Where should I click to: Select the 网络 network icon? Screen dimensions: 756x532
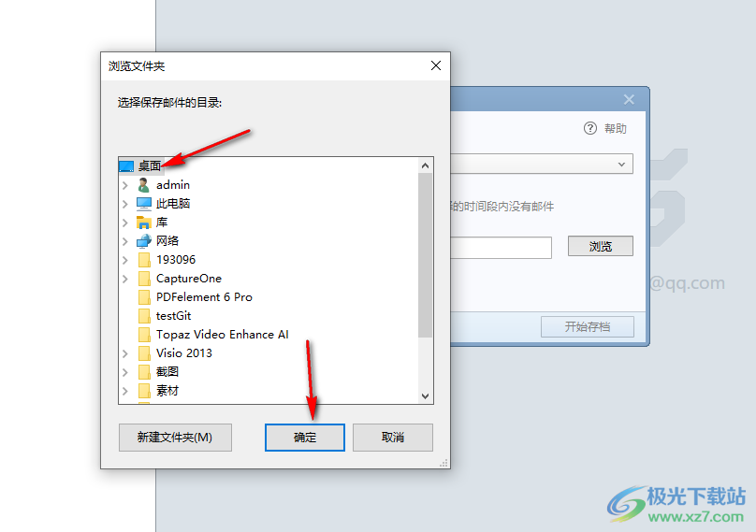(x=144, y=241)
